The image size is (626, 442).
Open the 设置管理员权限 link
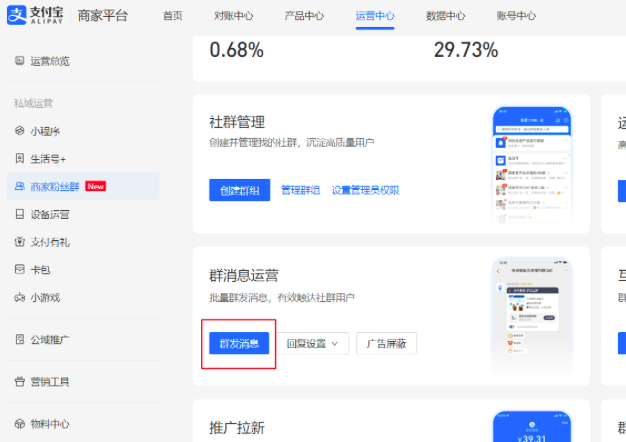tap(365, 189)
